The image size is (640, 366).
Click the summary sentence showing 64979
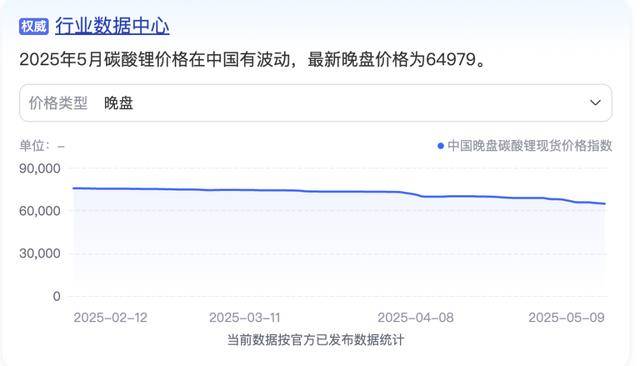click(253, 60)
